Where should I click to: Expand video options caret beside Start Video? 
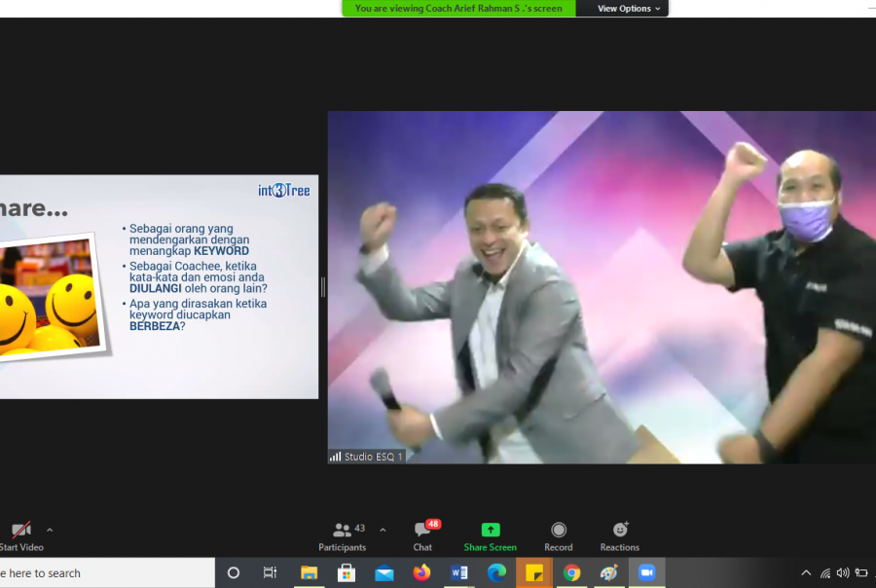point(50,531)
